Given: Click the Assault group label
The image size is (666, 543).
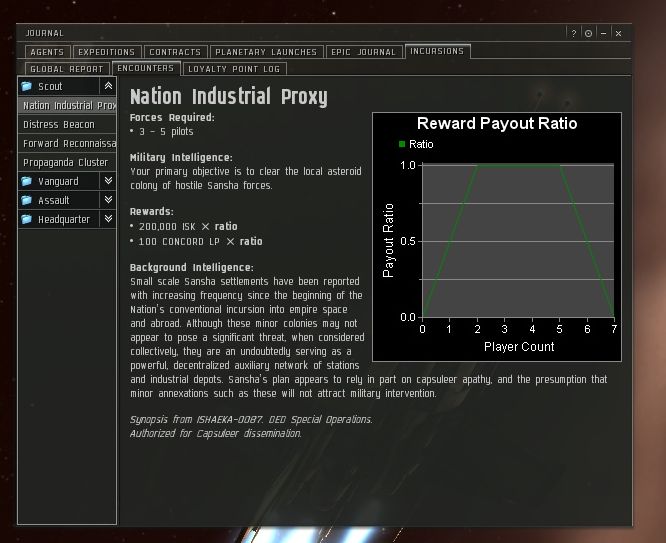Looking at the screenshot, I should (54, 200).
